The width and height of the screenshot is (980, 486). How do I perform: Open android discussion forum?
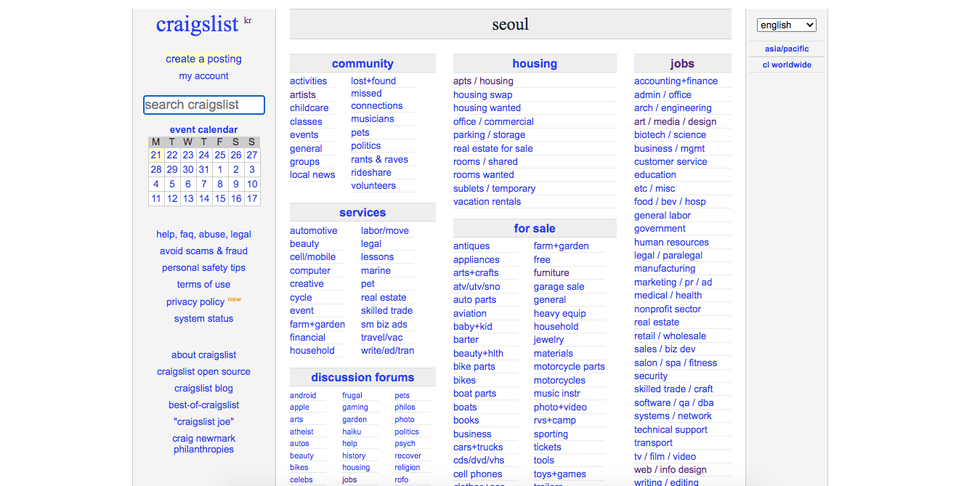(x=303, y=395)
